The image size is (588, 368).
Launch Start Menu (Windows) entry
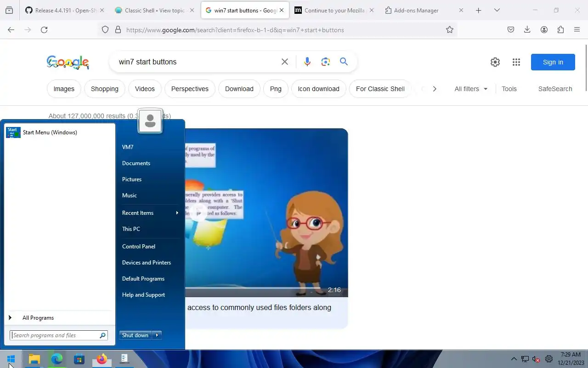coord(59,132)
